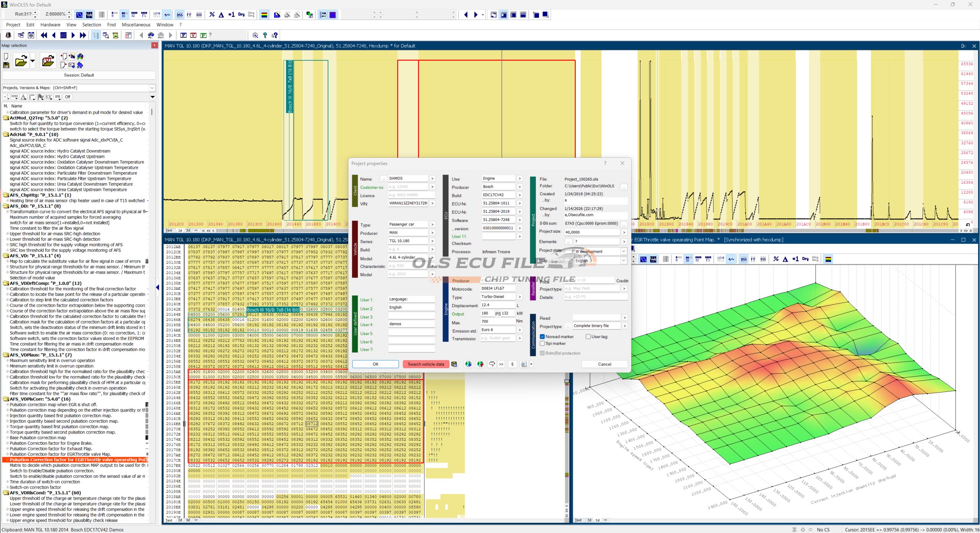The image size is (980, 533).
Task: Click Cancel in Project properties dialog
Action: pos(604,364)
